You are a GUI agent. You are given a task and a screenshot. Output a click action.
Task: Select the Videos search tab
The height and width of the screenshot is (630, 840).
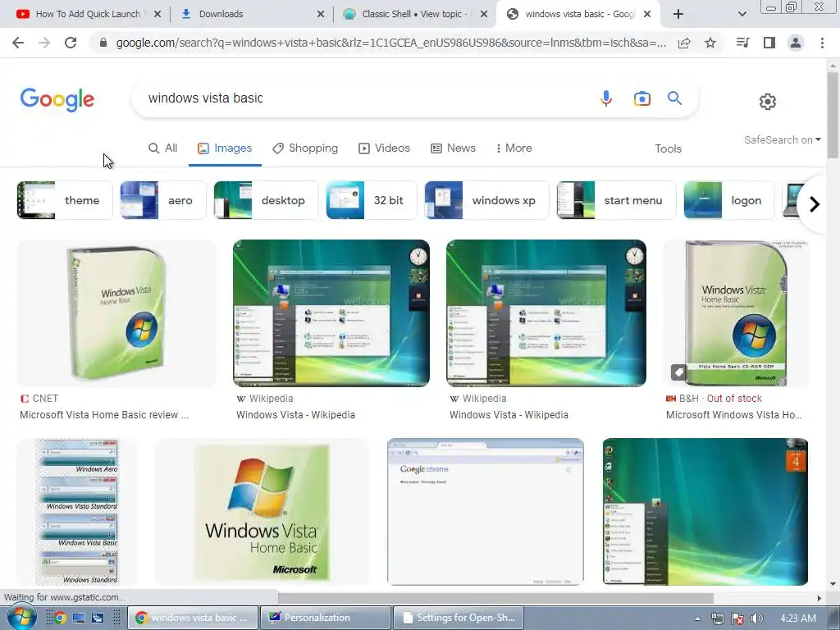click(384, 148)
